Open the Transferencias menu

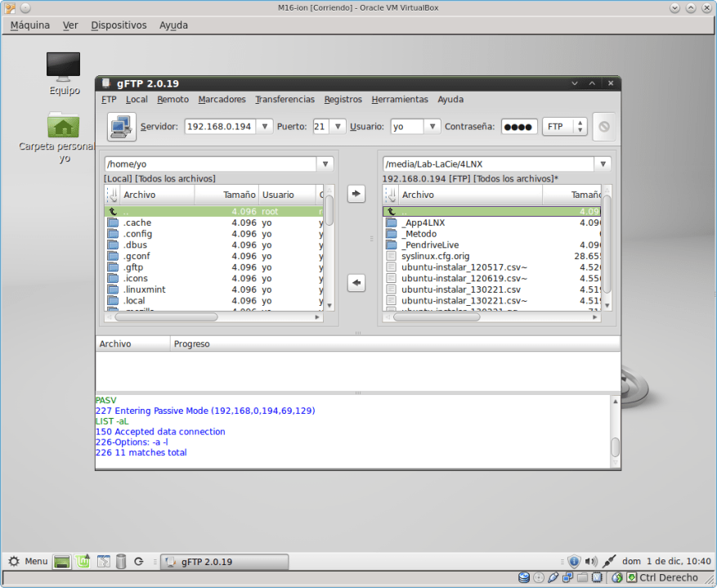coord(285,100)
